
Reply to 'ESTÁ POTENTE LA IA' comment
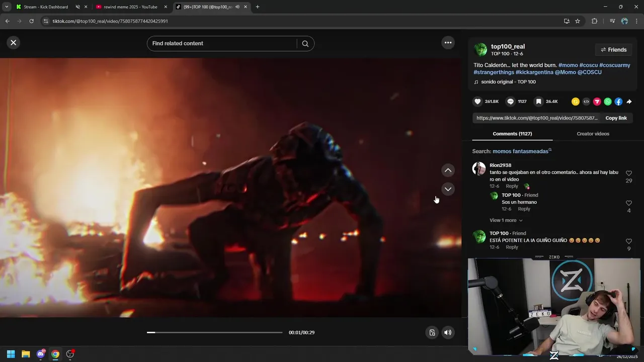coord(512,247)
